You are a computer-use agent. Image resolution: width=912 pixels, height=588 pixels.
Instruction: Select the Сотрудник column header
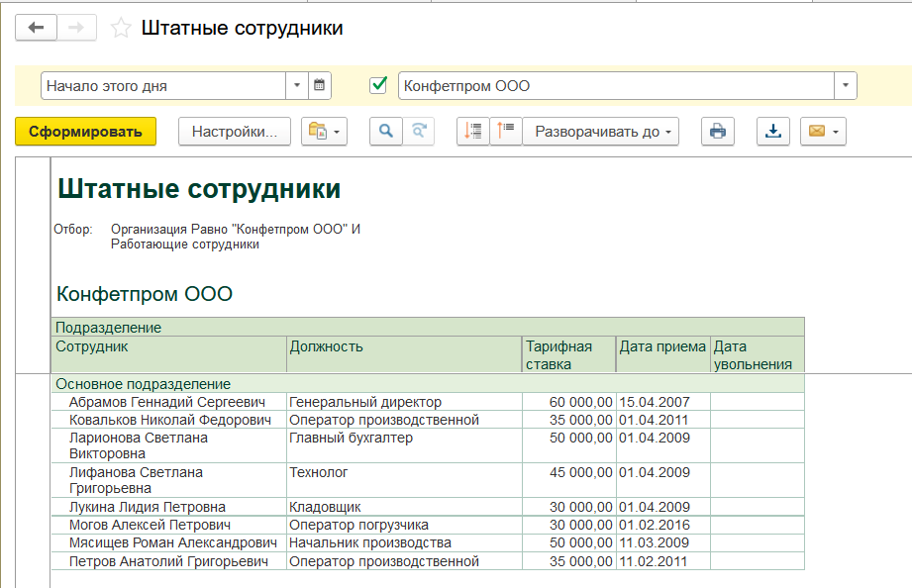click(x=169, y=354)
